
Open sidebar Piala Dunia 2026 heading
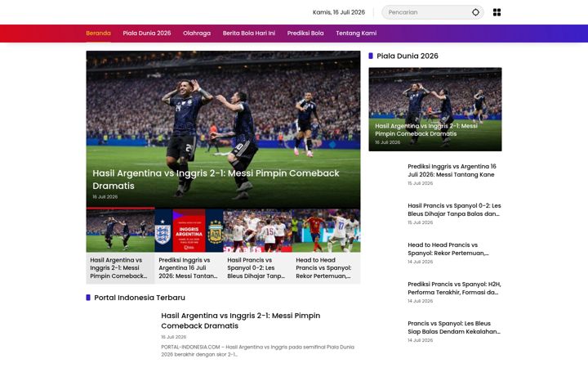point(408,56)
